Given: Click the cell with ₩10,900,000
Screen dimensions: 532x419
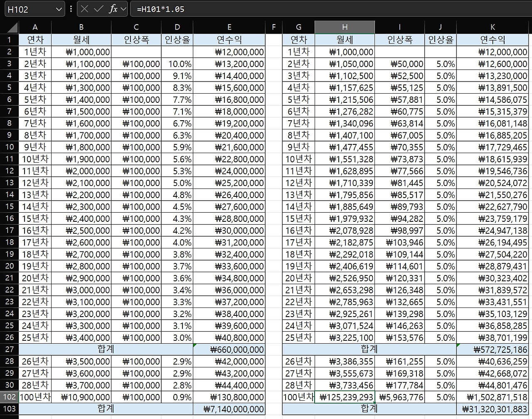Looking at the screenshot, I should [x=81, y=397].
